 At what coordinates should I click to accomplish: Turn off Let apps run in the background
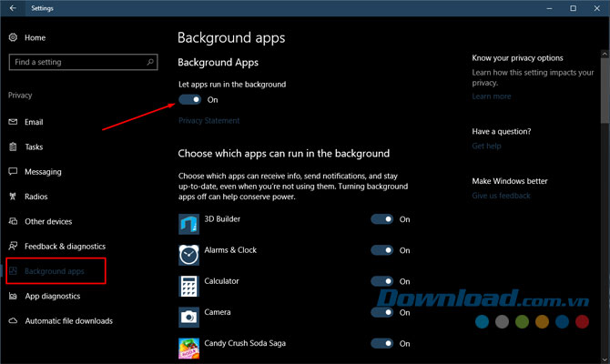(x=190, y=99)
